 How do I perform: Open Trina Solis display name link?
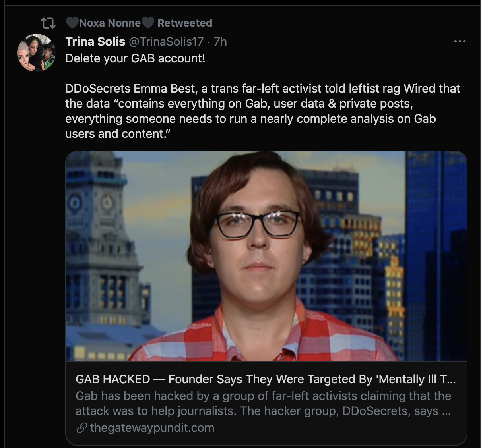(95, 41)
